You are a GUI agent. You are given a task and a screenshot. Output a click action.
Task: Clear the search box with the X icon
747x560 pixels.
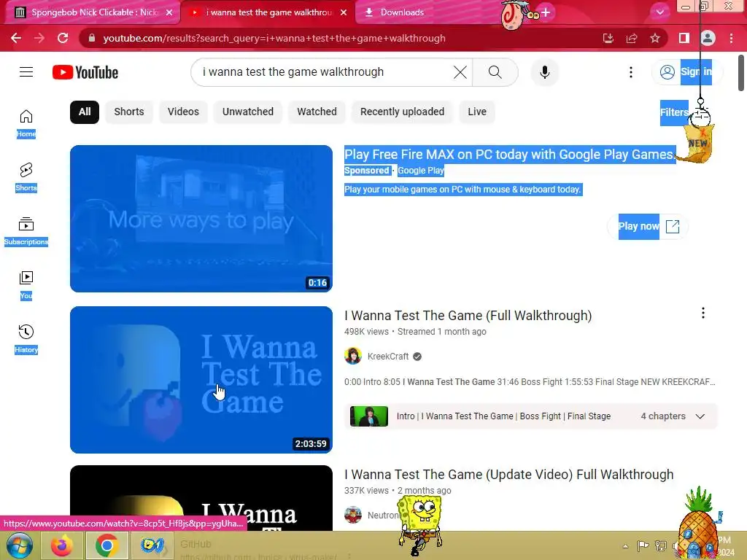coord(460,72)
